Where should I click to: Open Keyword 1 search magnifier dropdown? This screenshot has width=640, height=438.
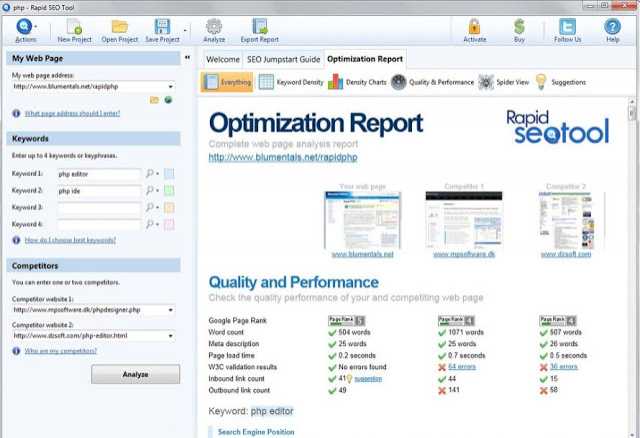coord(152,174)
